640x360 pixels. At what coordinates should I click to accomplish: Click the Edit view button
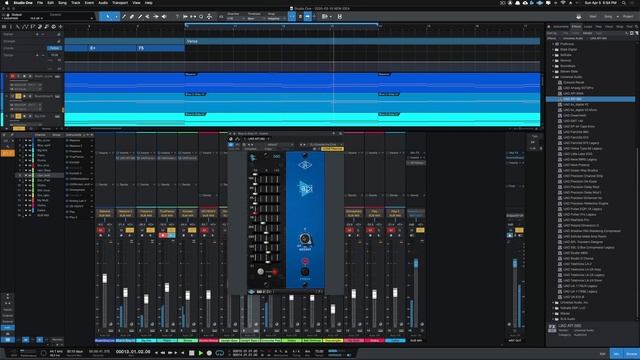[x=602, y=353]
